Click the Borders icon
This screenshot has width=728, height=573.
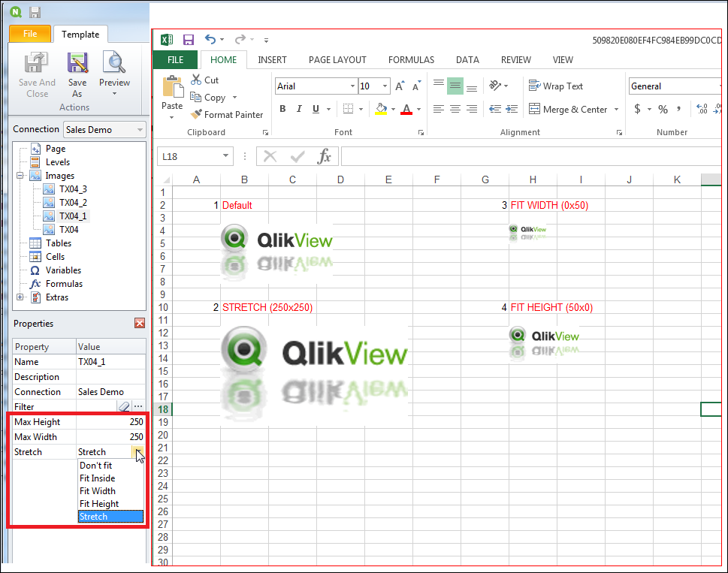pos(348,109)
